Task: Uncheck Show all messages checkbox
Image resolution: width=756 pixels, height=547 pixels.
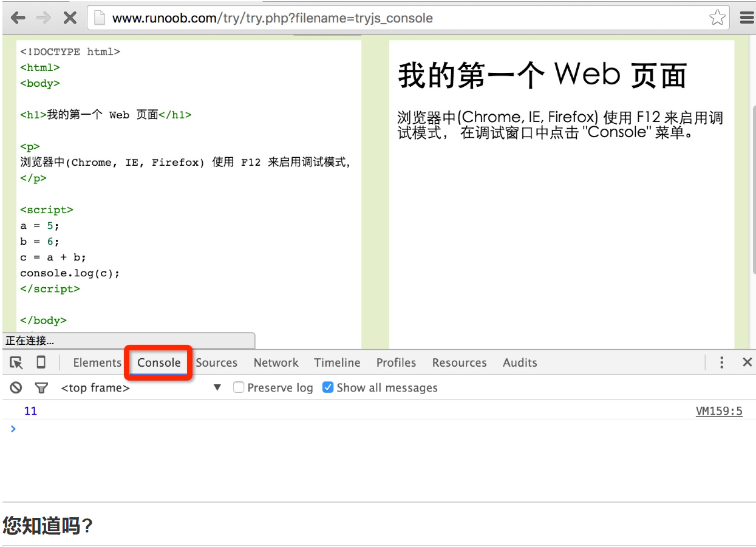Action: click(x=328, y=387)
